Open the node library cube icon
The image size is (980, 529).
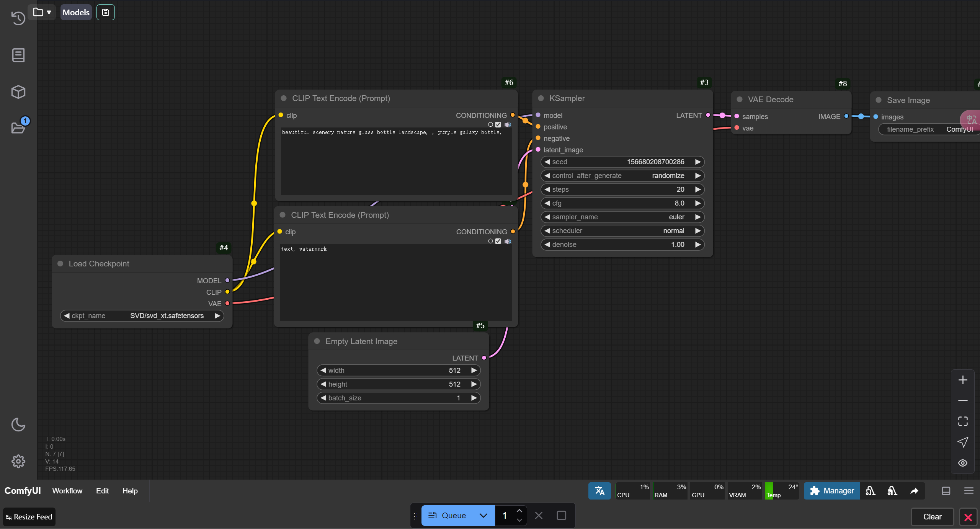pyautogui.click(x=18, y=92)
